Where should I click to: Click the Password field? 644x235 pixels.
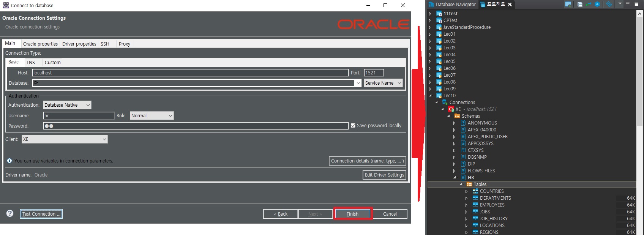(196, 126)
